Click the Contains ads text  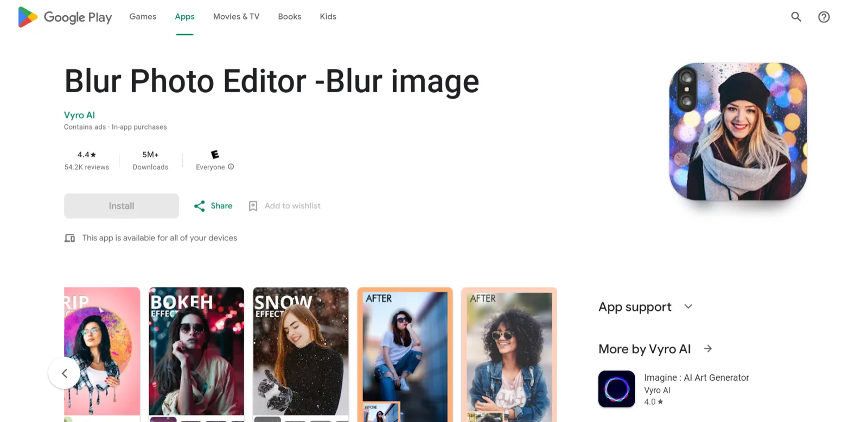click(x=85, y=127)
